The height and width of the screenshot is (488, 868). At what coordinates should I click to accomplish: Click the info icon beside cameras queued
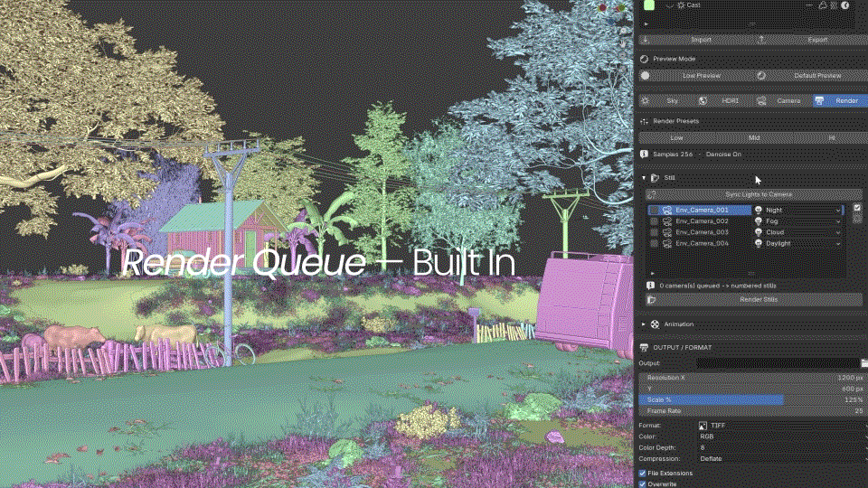(x=650, y=286)
